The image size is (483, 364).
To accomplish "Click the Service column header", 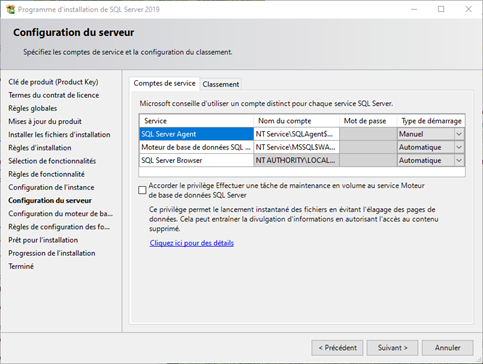I will point(196,121).
